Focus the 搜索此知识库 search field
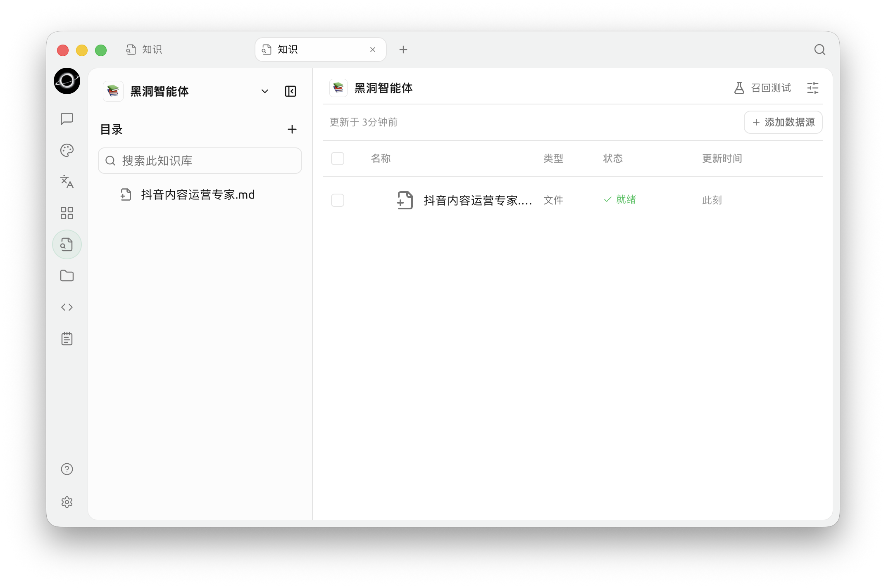Viewport: 886px width, 588px height. click(x=200, y=161)
